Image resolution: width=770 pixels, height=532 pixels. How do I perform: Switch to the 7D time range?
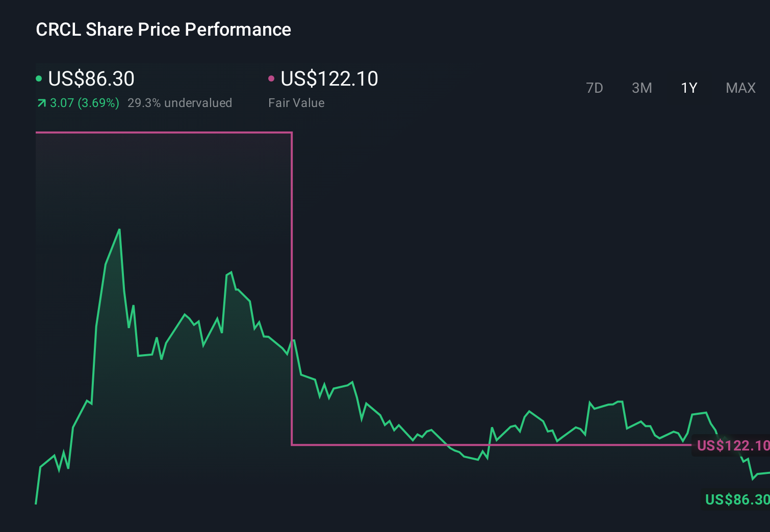coord(595,88)
